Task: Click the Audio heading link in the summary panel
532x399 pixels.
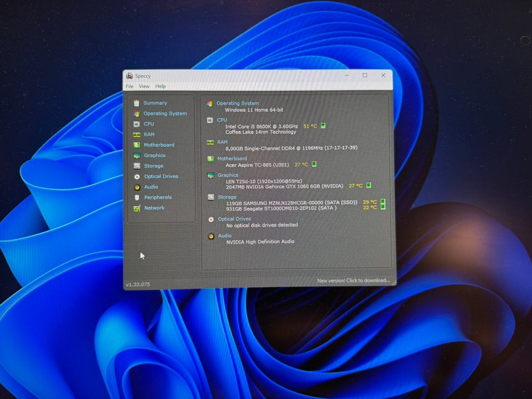Action: tap(224, 236)
